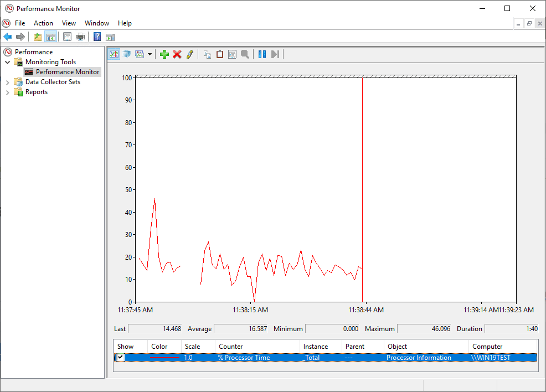Screen dimensions: 546x392
Task: Open the Change graph type dropdown arrow
Action: point(150,54)
